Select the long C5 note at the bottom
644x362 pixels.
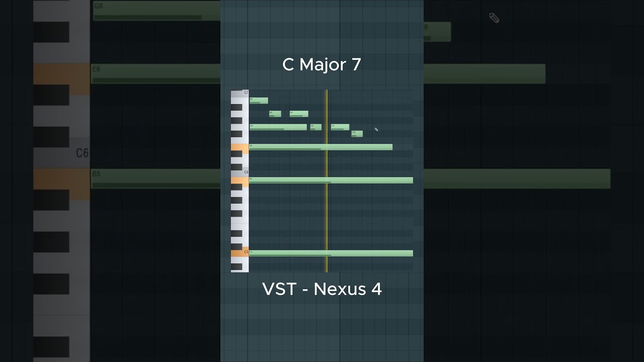[x=331, y=253]
